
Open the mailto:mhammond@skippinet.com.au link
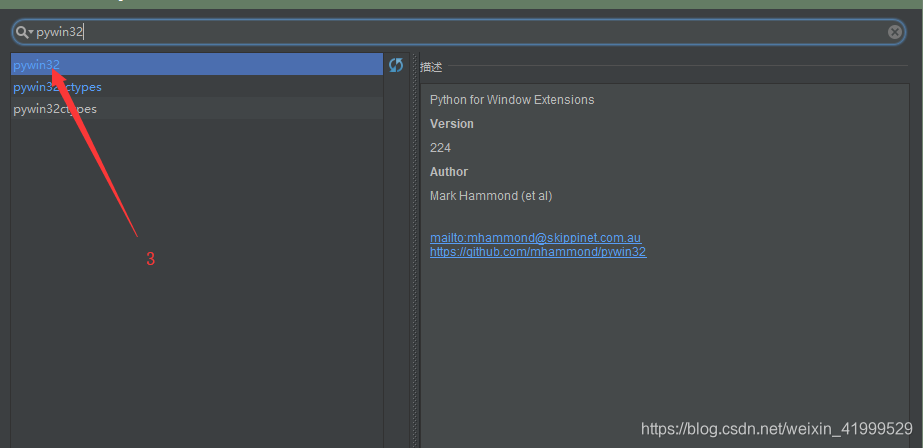tap(535, 238)
